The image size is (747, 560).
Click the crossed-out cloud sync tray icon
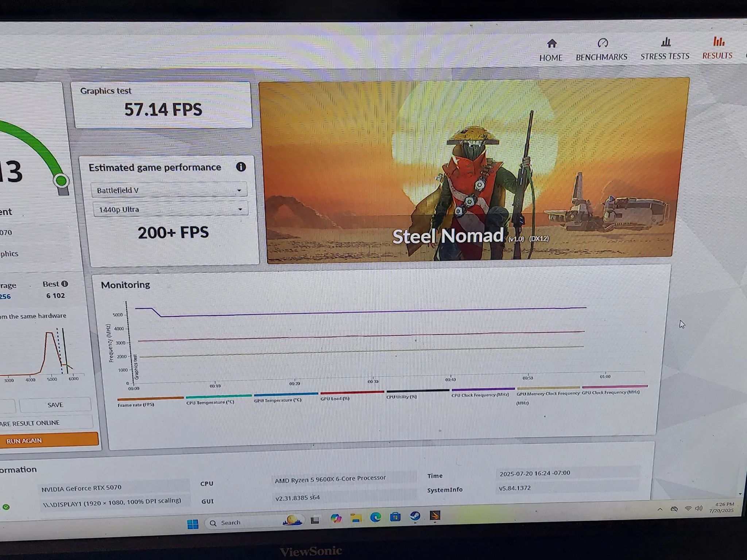click(x=674, y=509)
